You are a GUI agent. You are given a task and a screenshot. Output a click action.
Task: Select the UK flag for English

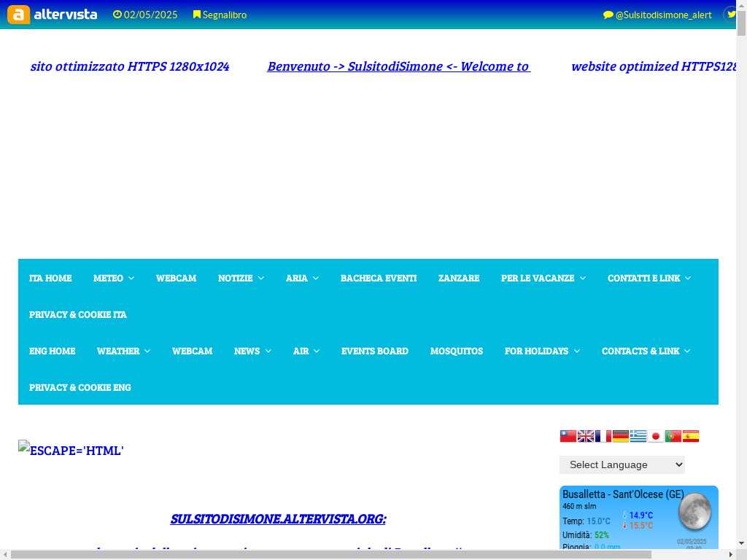(x=586, y=436)
